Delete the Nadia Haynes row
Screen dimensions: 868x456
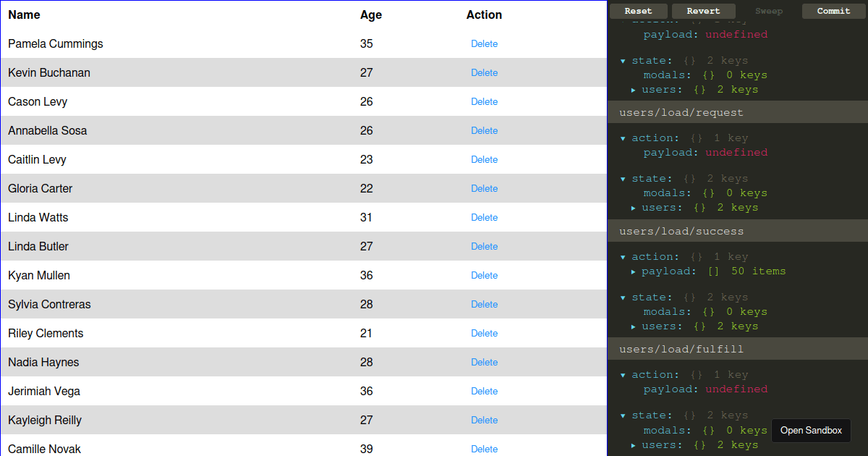(x=484, y=363)
